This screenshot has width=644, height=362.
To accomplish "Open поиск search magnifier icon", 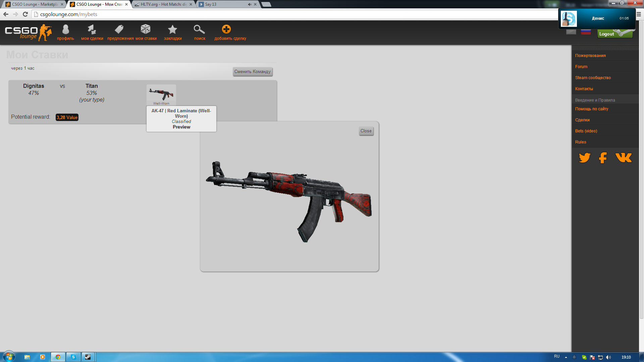I will [200, 33].
